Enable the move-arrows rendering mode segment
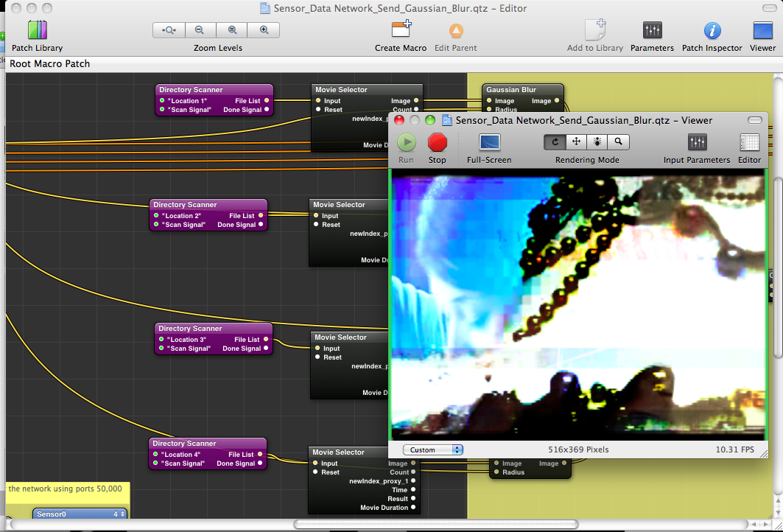This screenshot has height=532, width=783. coord(576,141)
